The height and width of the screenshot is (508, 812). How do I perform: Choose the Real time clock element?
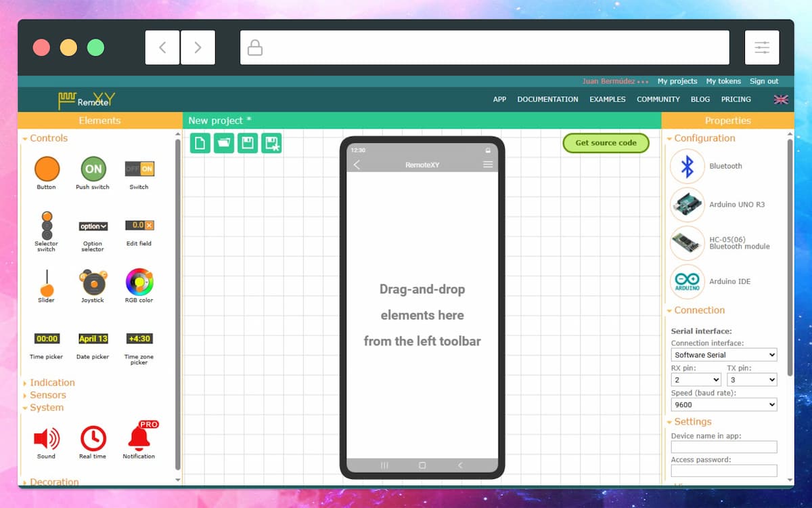93,439
